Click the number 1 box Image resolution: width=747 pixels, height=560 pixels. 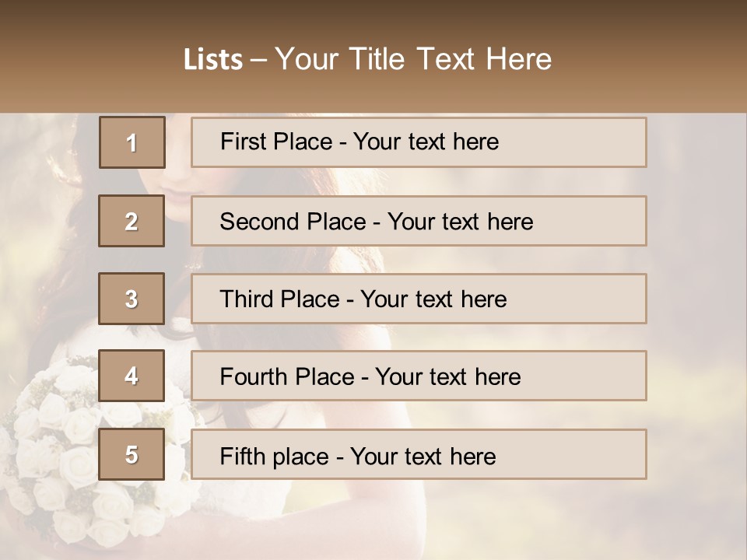pyautogui.click(x=132, y=142)
